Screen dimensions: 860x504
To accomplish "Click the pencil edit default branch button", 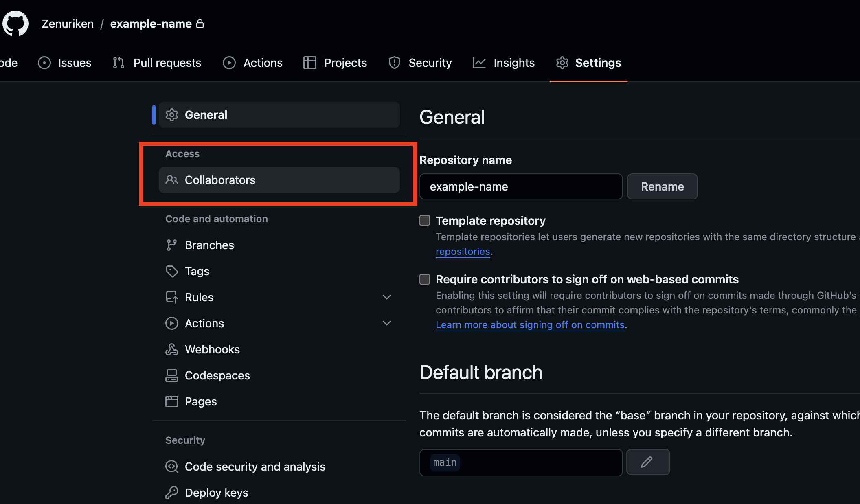I will (648, 462).
